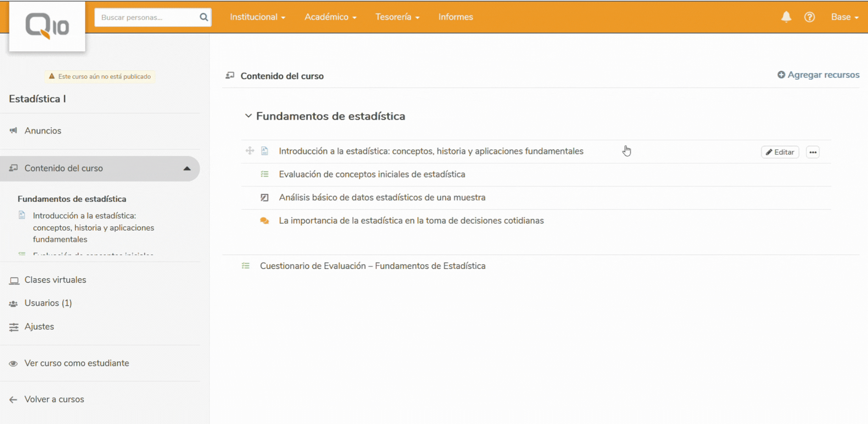Click the sliders icon next to Ajustes
This screenshot has height=424, width=868.
13,326
